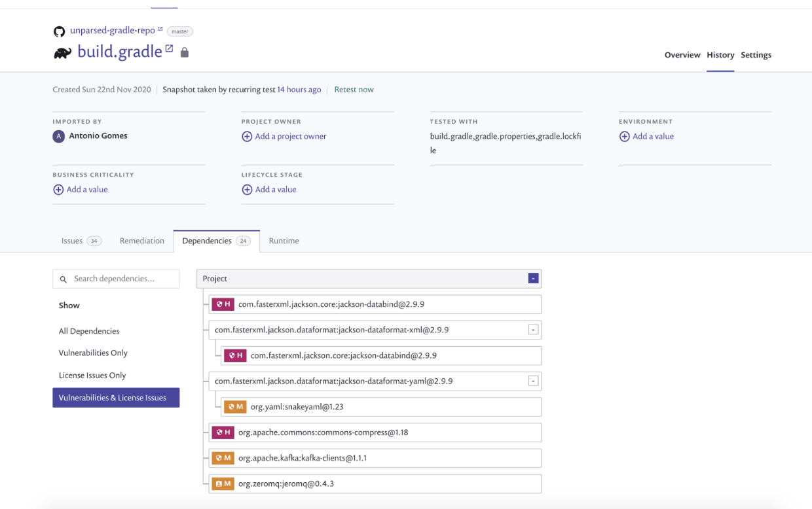Click Antonio Gomes avatar icon
This screenshot has width=812, height=509.
pyautogui.click(x=59, y=136)
